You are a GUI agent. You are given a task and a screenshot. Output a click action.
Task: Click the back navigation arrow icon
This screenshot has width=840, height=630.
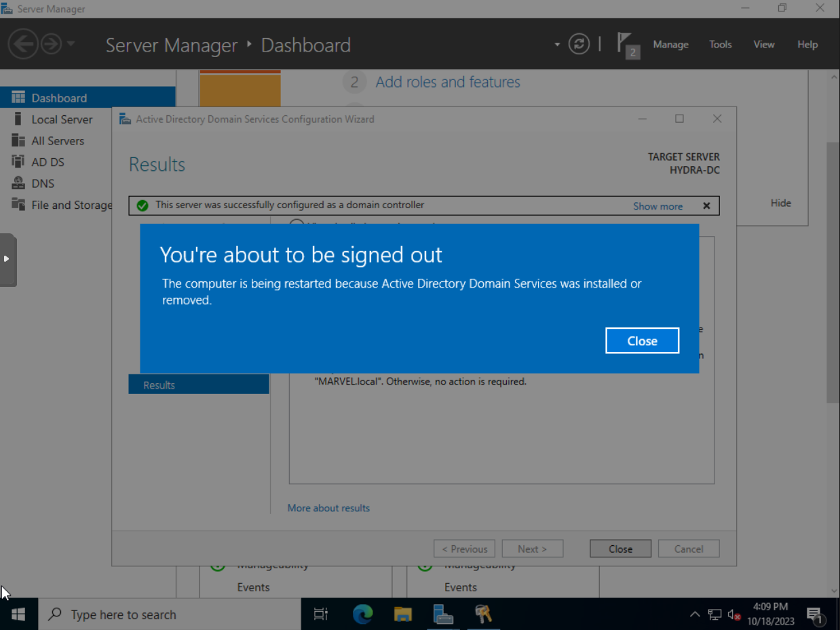tap(22, 45)
